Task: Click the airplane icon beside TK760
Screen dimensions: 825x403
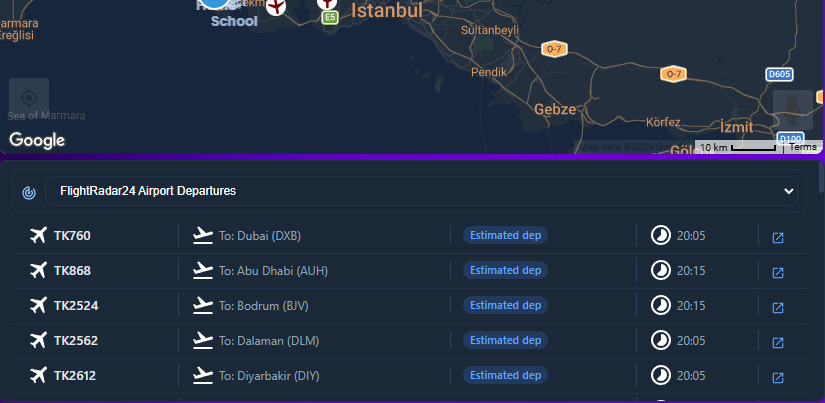Action: point(38,235)
